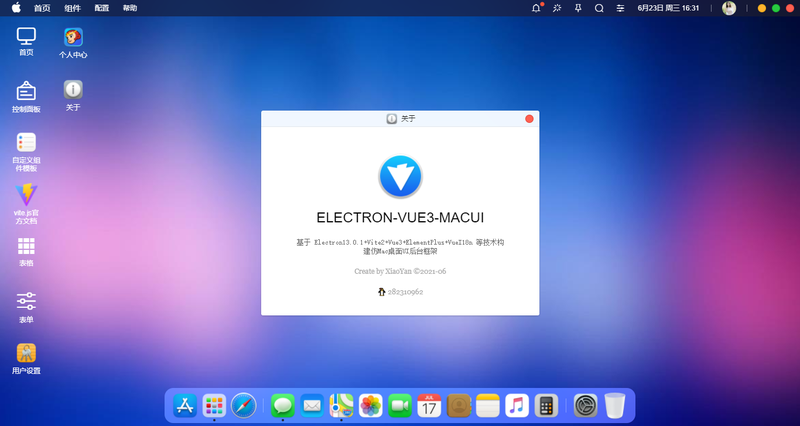Open Launchpad in the dock
Viewport: 800px width, 426px height.
[214, 406]
